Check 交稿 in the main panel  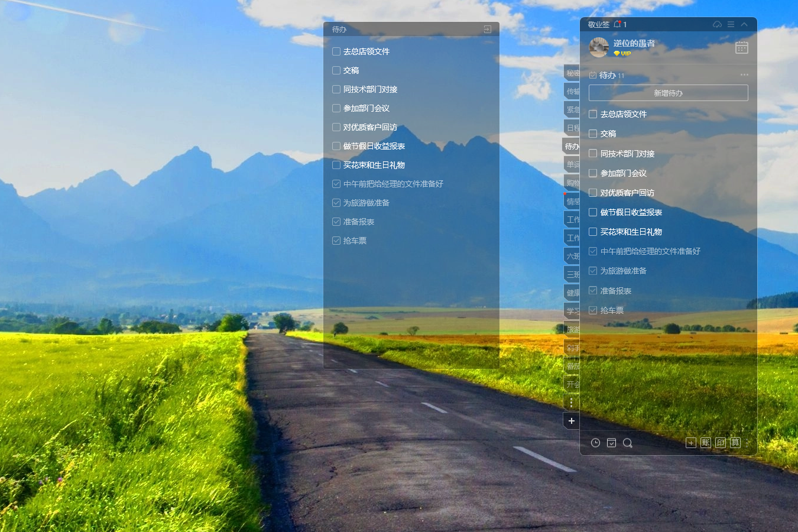[x=593, y=134]
